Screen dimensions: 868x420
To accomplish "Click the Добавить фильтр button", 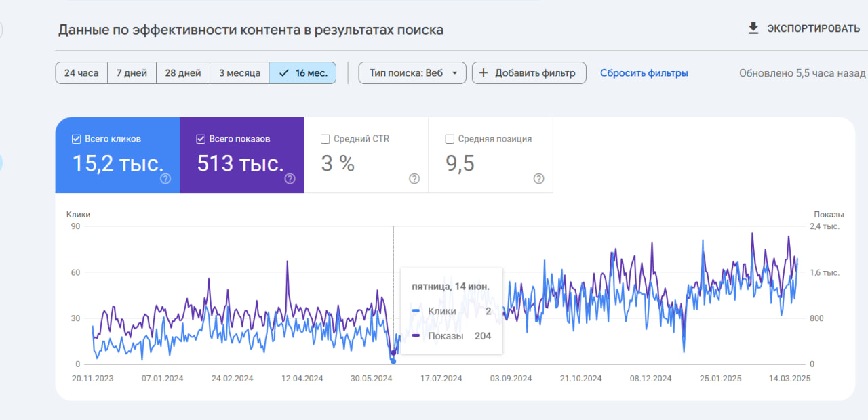I will [528, 73].
